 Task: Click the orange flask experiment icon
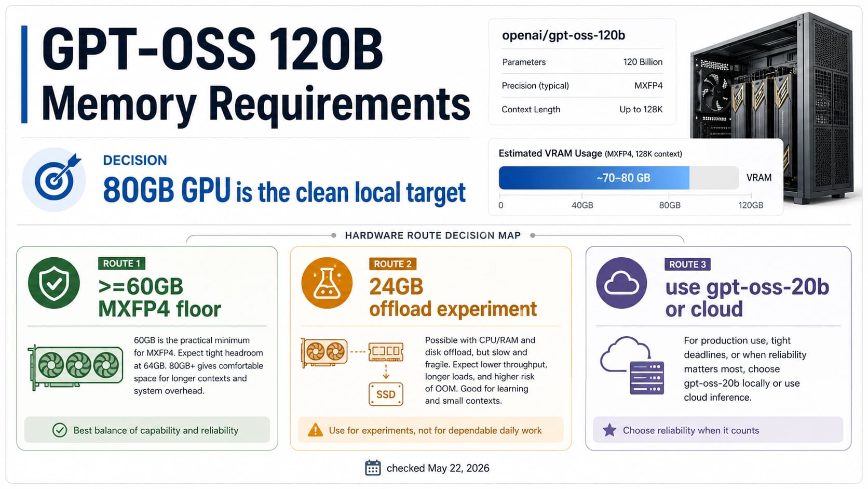pyautogui.click(x=327, y=283)
